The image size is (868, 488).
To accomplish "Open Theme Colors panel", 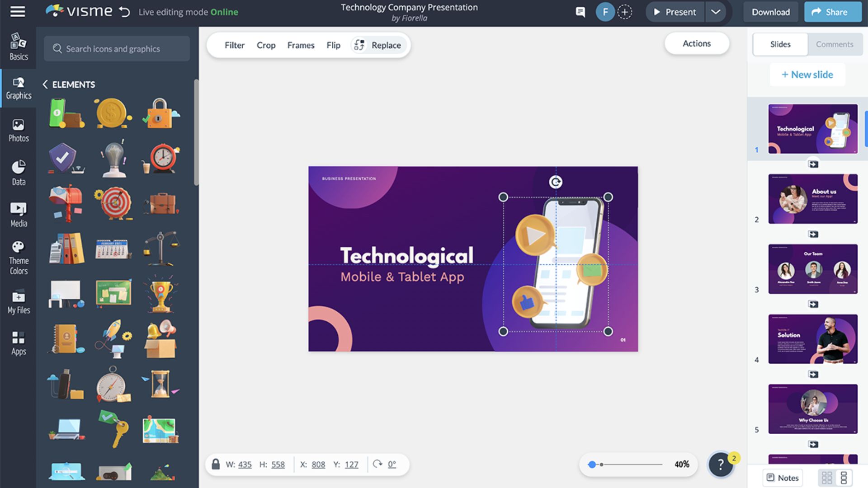I will (18, 258).
